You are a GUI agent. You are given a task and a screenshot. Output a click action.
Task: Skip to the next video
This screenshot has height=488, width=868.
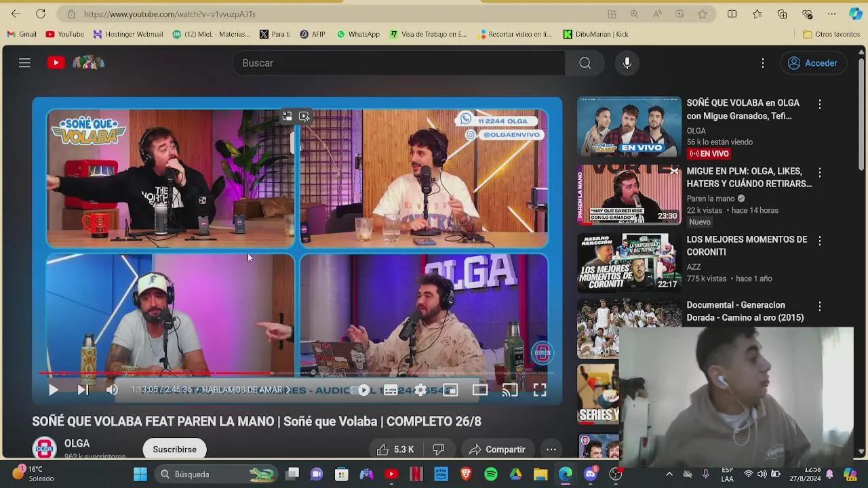click(x=83, y=390)
